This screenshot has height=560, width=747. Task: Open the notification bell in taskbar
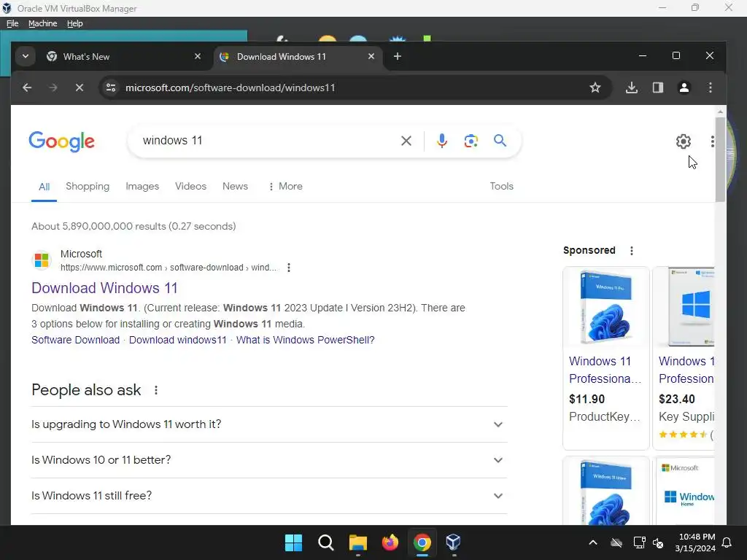pos(727,542)
